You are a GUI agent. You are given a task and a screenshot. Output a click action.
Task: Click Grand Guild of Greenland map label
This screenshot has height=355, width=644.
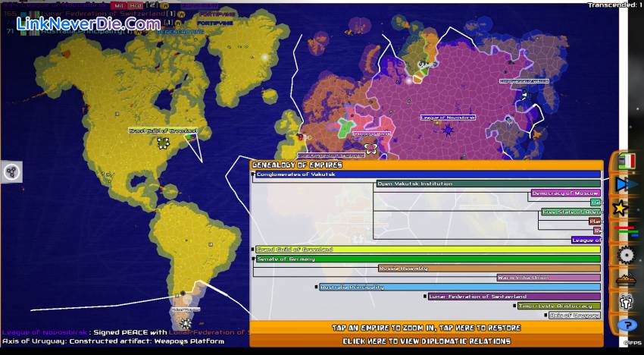[162, 130]
